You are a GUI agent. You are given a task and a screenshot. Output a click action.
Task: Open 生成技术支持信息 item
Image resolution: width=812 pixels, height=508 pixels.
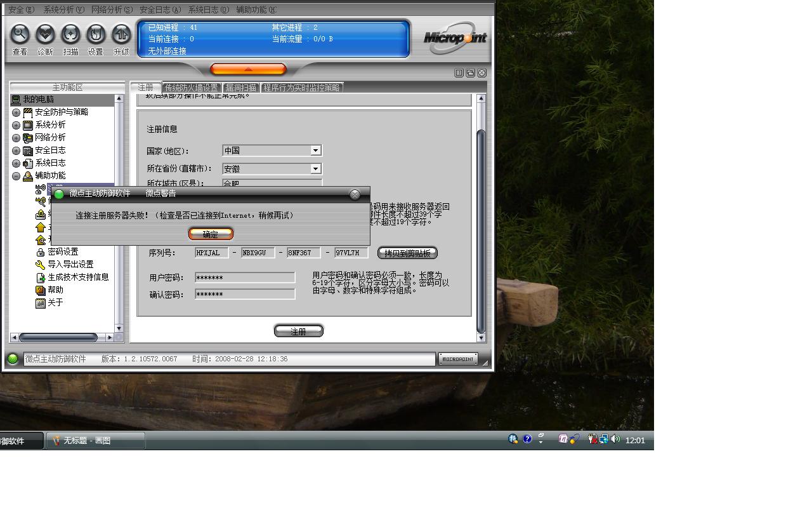coord(72,277)
